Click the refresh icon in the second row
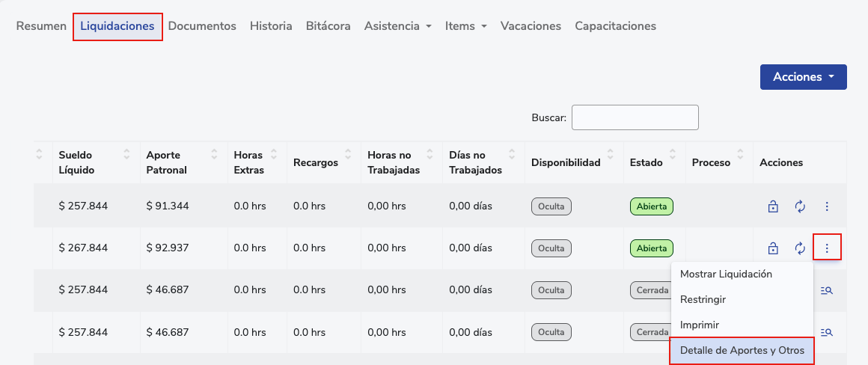 800,248
